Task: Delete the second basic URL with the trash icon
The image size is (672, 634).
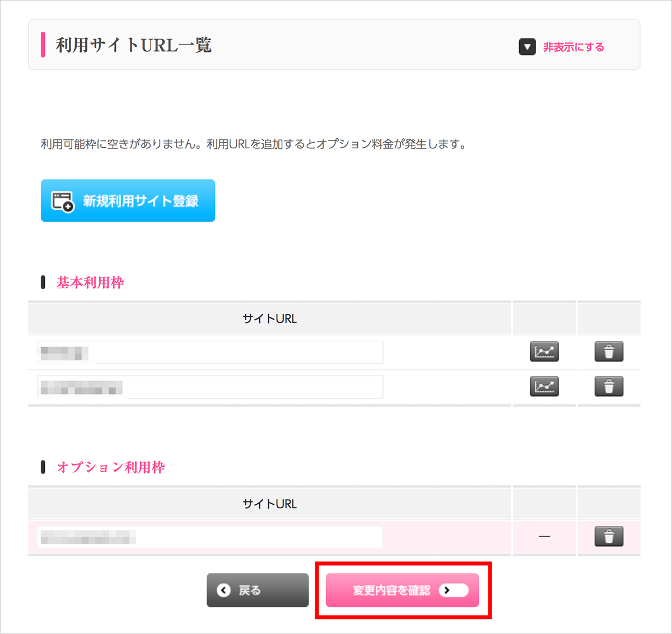Action: [x=609, y=387]
